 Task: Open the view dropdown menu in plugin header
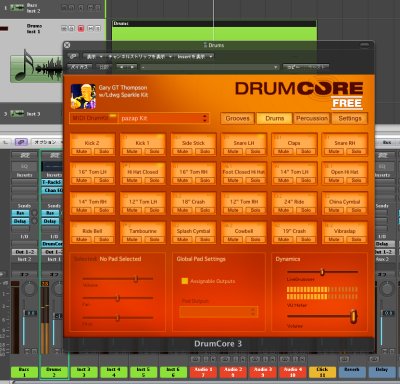click(x=94, y=57)
